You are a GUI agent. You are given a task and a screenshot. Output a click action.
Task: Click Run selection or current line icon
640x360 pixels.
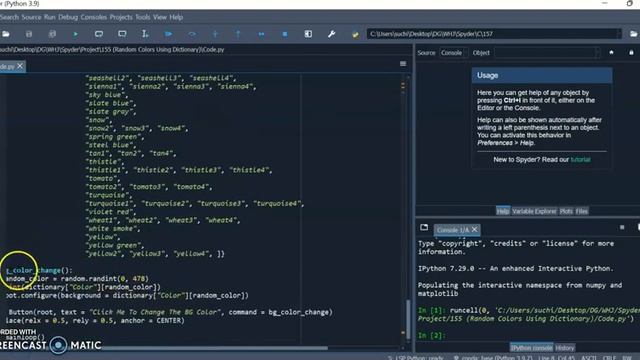pyautogui.click(x=145, y=34)
